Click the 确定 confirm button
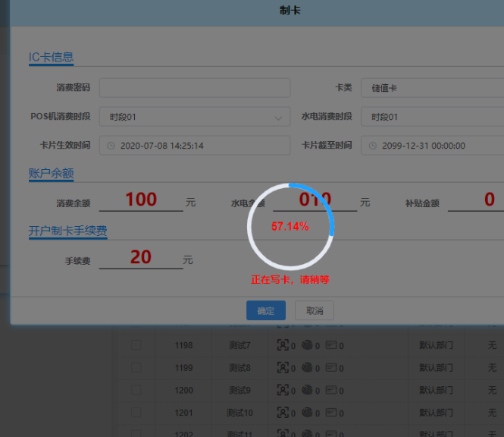The width and height of the screenshot is (504, 437). click(265, 310)
